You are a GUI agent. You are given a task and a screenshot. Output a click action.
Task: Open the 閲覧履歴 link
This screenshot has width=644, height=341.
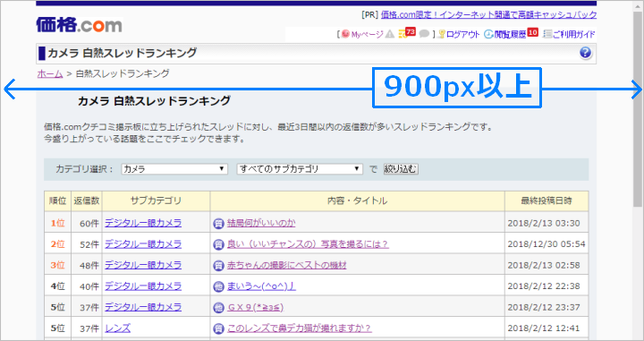(510, 35)
